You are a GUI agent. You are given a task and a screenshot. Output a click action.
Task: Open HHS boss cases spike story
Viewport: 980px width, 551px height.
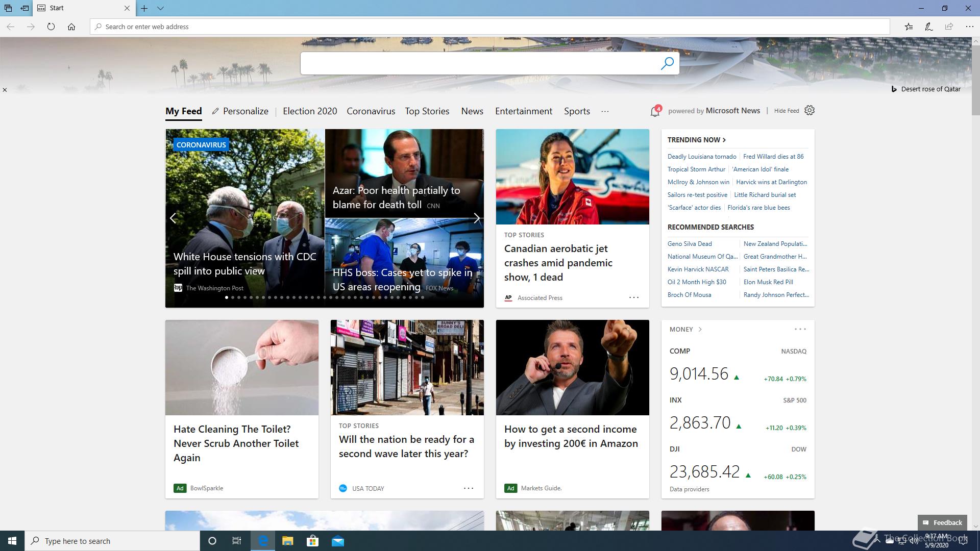403,280
